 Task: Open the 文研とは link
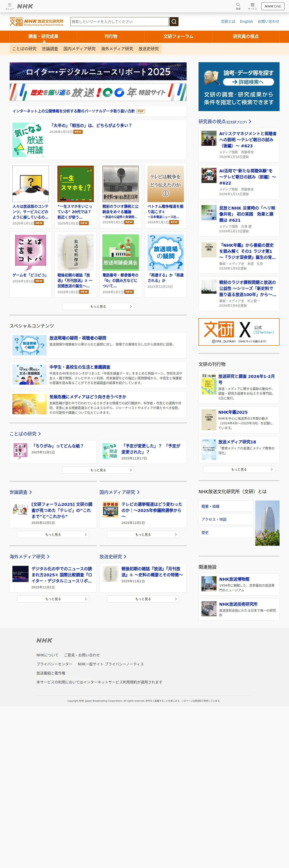(x=228, y=22)
